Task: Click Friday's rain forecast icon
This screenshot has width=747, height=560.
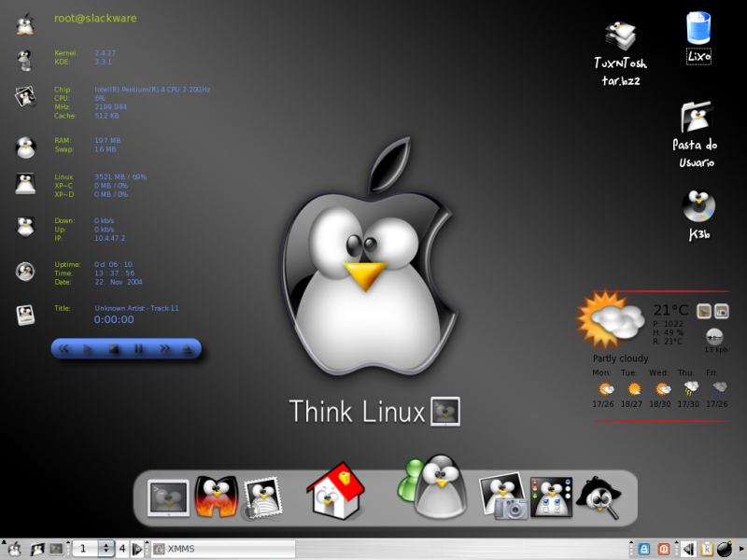Action: coord(719,388)
